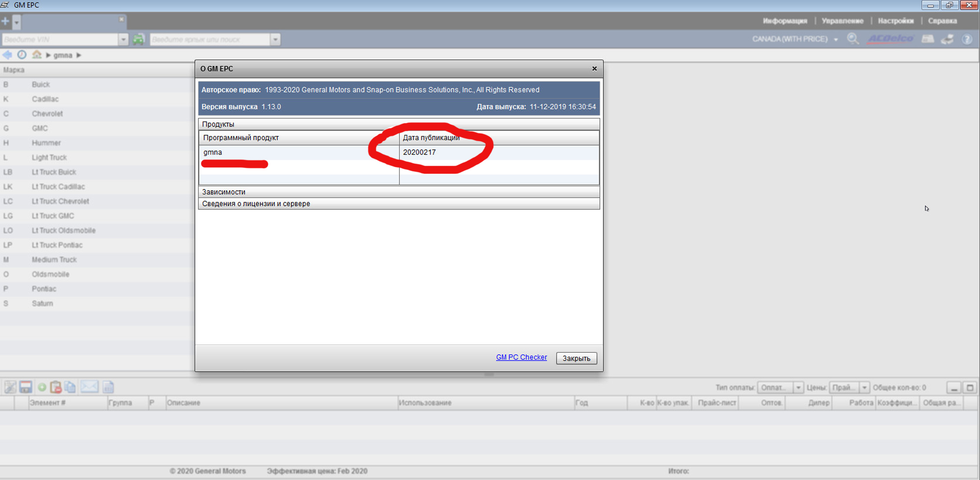Screen dimensions: 980x480
Task: Maximize the order list panel
Action: coord(970,388)
